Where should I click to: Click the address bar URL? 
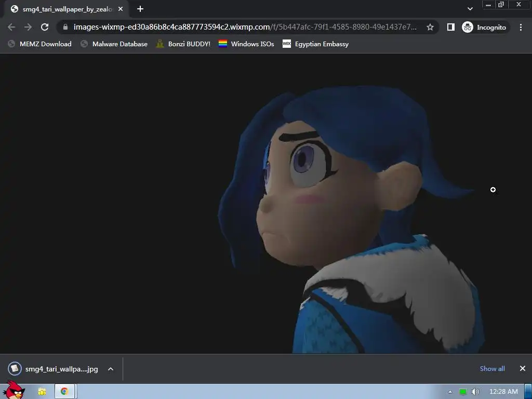[x=245, y=27]
